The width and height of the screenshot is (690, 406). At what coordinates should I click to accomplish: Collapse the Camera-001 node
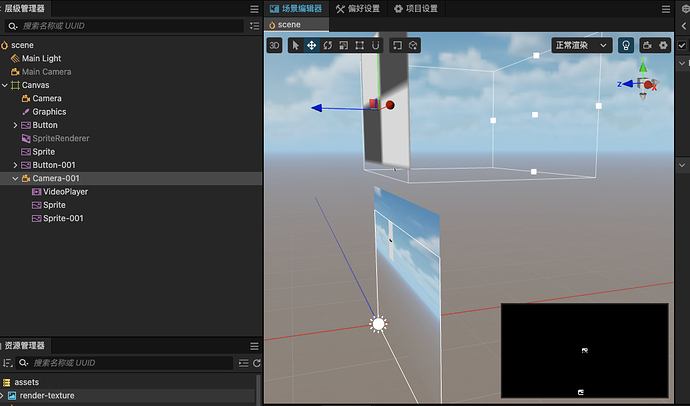15,178
